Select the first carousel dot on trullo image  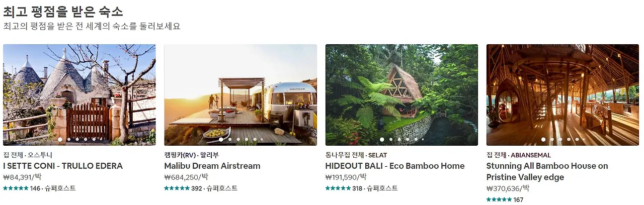pos(60,139)
